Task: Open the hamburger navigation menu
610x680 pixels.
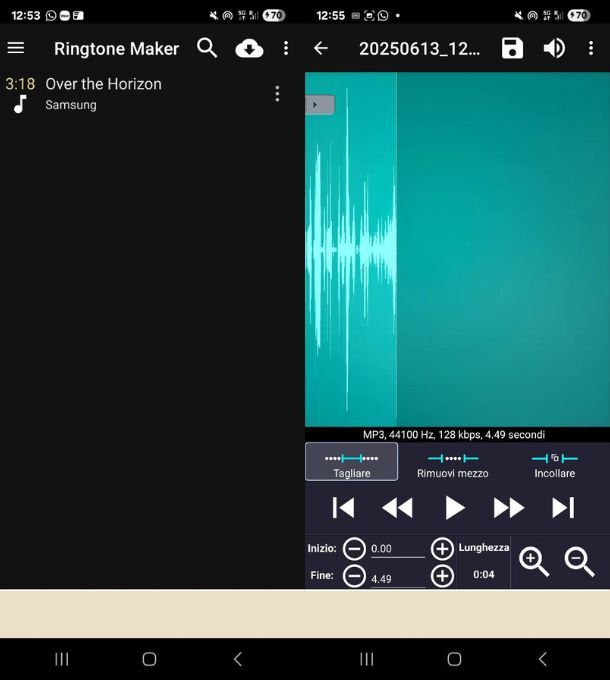Action: point(16,48)
